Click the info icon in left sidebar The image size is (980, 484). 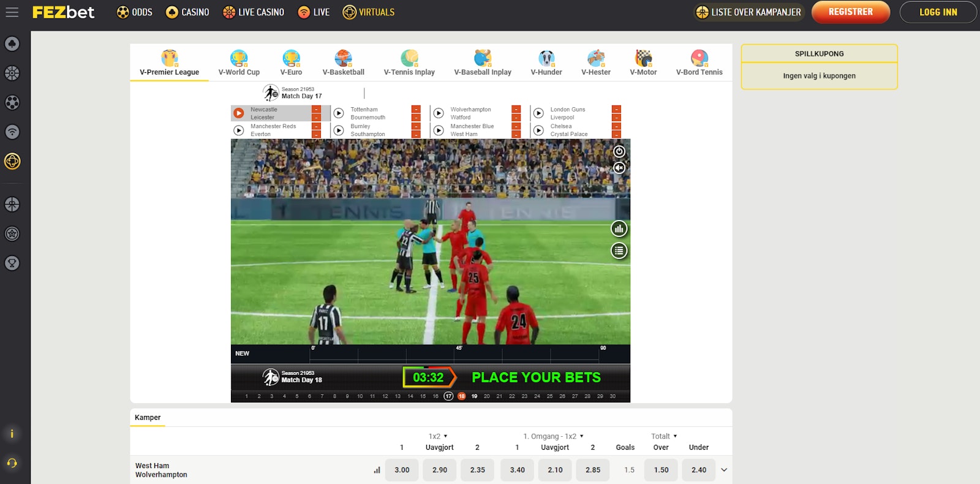tap(12, 434)
